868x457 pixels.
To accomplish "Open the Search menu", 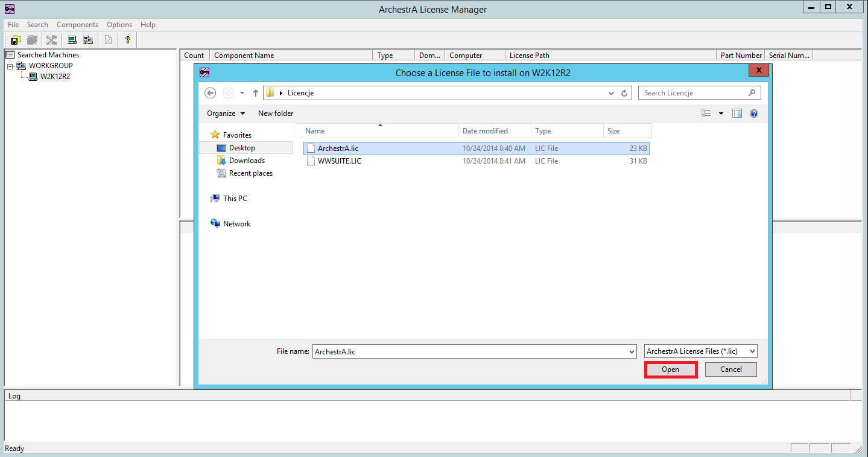I will coord(37,25).
